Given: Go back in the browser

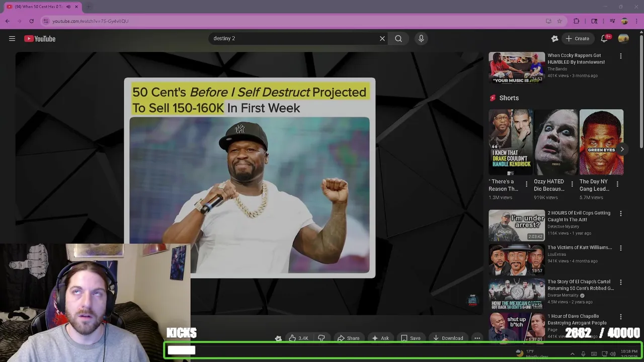Looking at the screenshot, I should point(8,21).
